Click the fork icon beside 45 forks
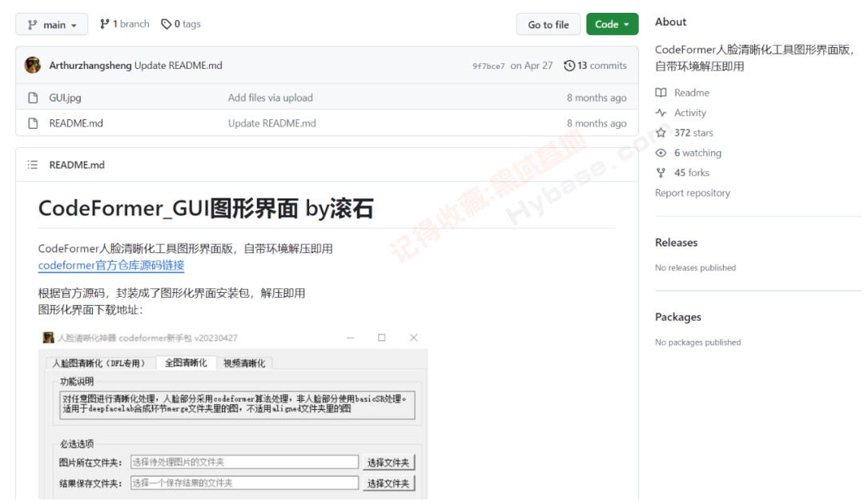This screenshot has width=868, height=501. coord(661,173)
